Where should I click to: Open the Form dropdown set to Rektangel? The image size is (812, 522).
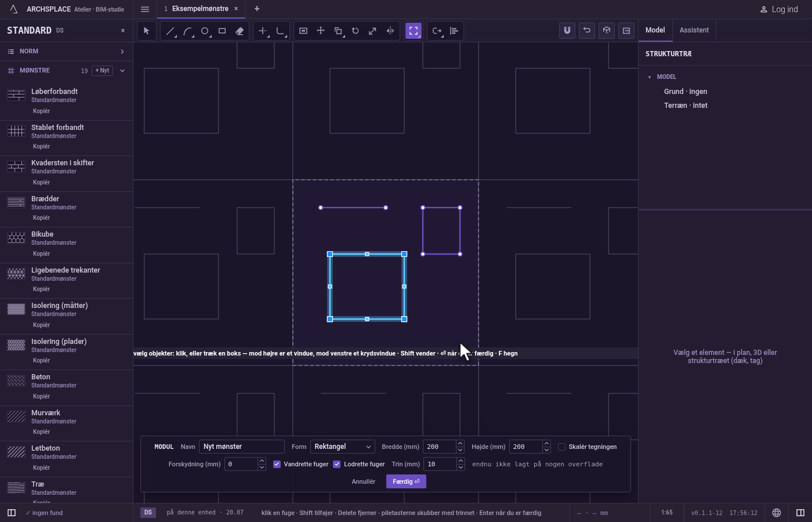pos(342,447)
